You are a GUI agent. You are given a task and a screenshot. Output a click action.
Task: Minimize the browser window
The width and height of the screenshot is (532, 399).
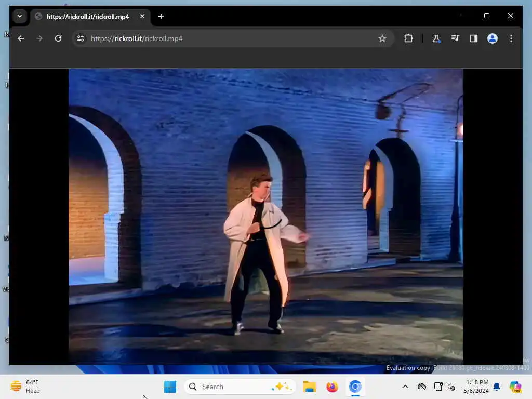(463, 16)
